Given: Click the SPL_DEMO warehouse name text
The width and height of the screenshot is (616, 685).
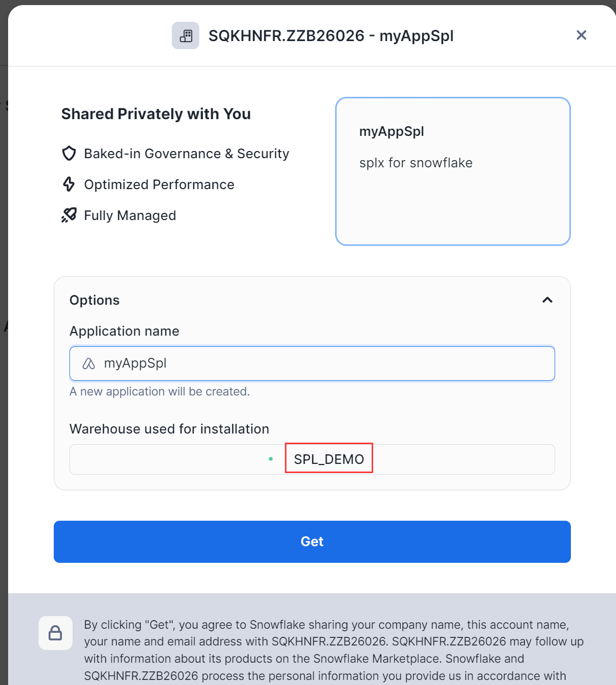Looking at the screenshot, I should coord(329,459).
